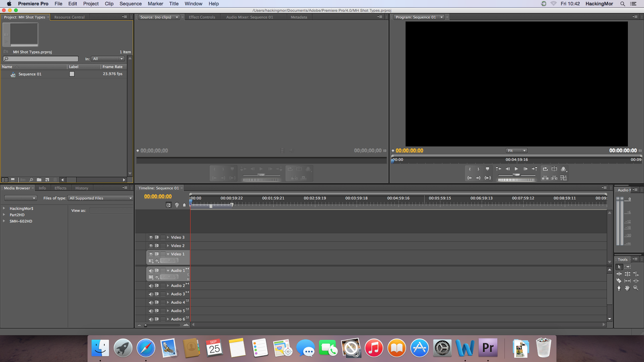Viewport: 644px width, 362px height.
Task: Open the Clip menu
Action: [x=109, y=4]
